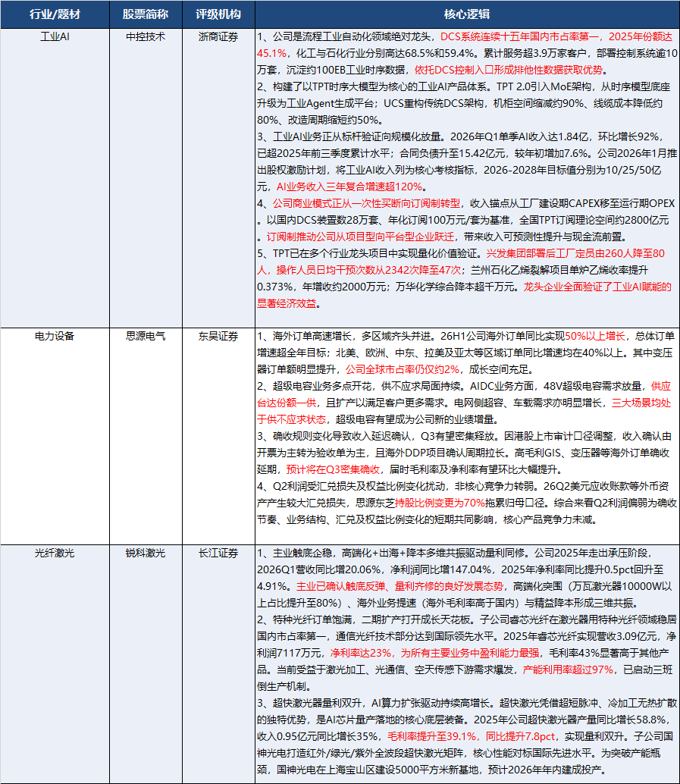
Task: Click red text 预计将在Q3密集确收
Action: click(333, 469)
